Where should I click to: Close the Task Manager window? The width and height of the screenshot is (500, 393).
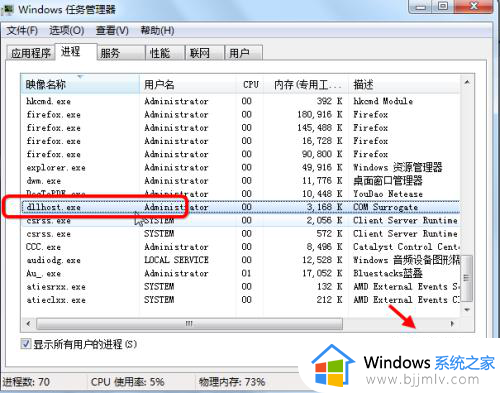(473, 6)
